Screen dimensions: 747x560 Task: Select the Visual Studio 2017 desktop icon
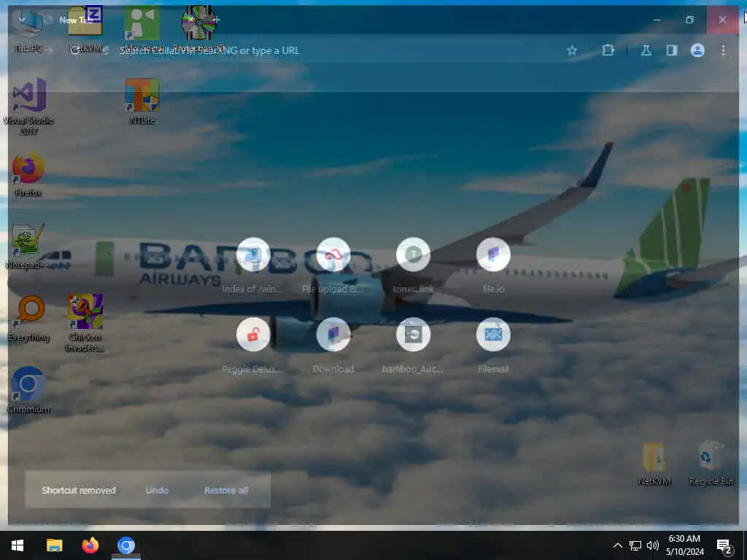click(x=28, y=106)
